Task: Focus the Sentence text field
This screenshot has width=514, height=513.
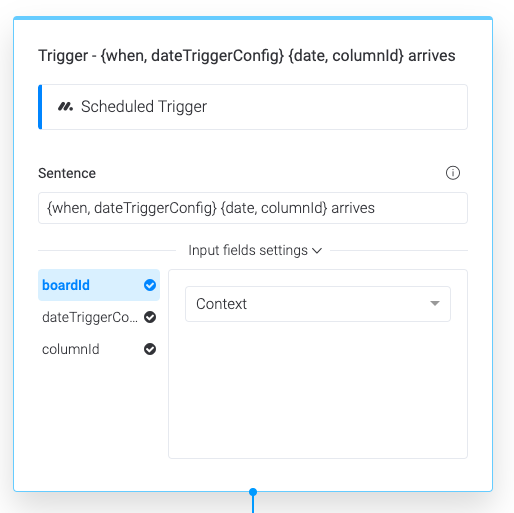Action: tap(253, 208)
